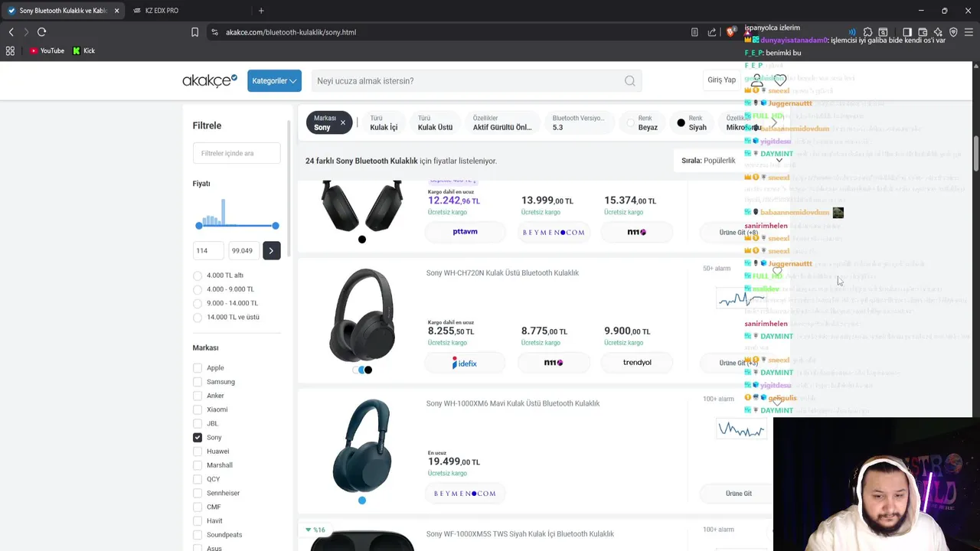
Task: Open price history graph for Sony WH-1000XM6
Action: click(740, 430)
